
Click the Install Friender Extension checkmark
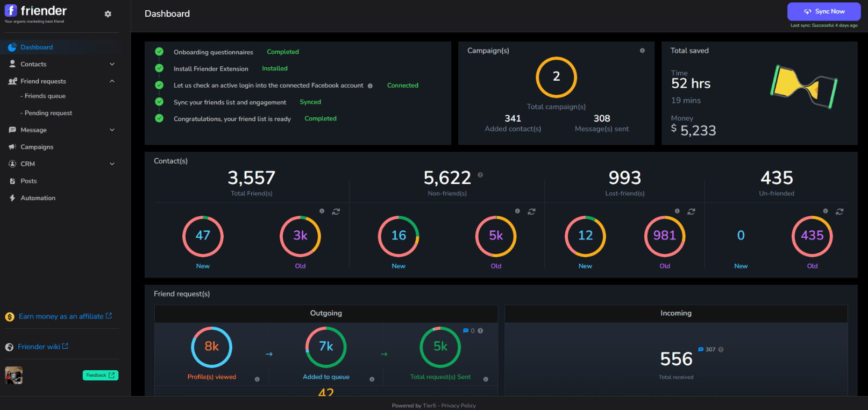pyautogui.click(x=159, y=68)
